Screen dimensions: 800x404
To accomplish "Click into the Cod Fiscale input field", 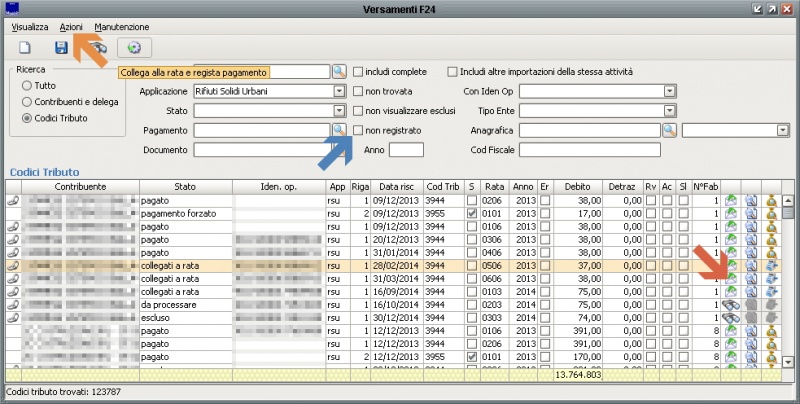I will [x=590, y=150].
